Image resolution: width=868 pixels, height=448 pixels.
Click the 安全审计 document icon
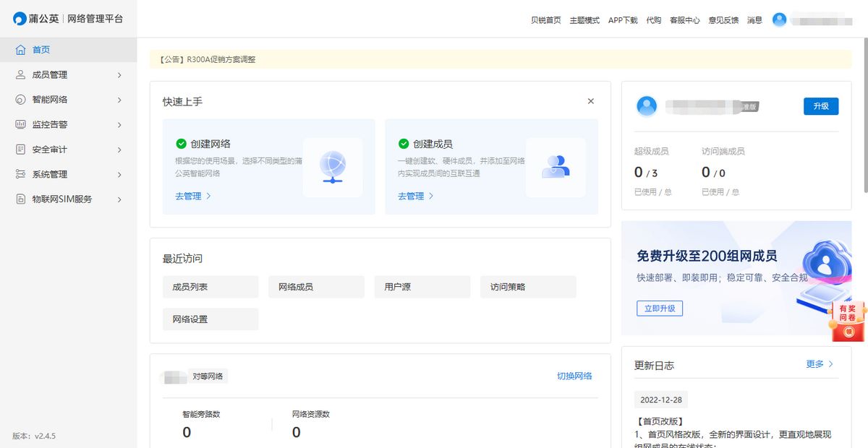20,150
